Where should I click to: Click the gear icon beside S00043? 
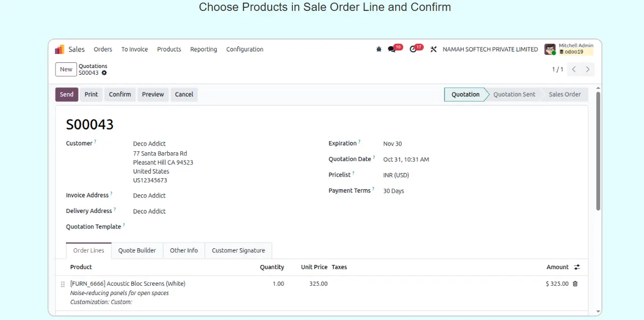(104, 73)
